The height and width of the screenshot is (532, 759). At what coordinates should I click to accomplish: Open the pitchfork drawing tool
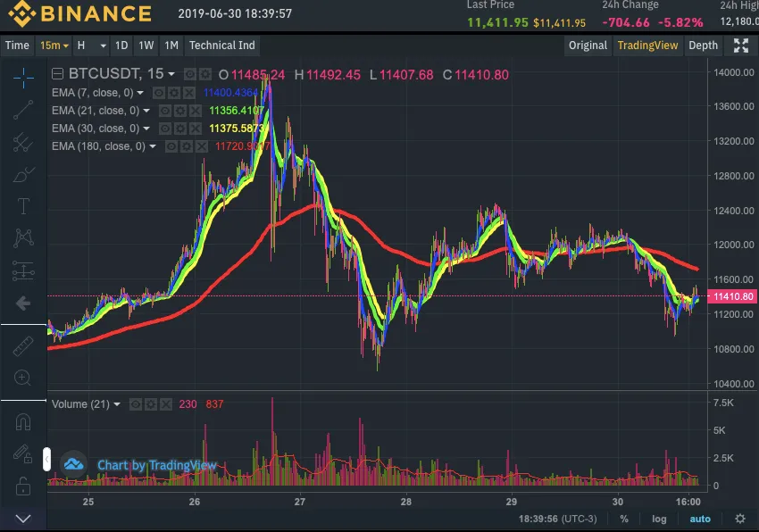click(x=23, y=142)
